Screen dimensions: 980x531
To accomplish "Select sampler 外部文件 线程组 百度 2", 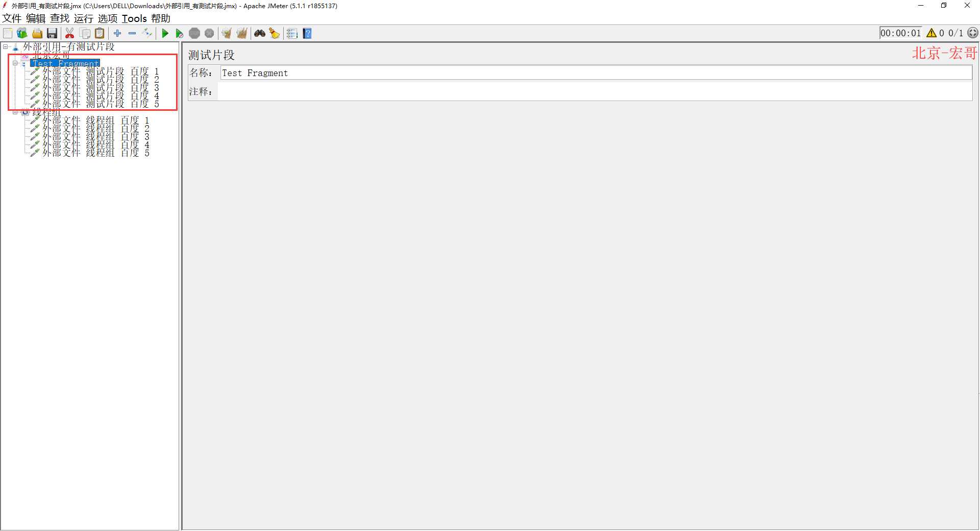I will click(96, 129).
